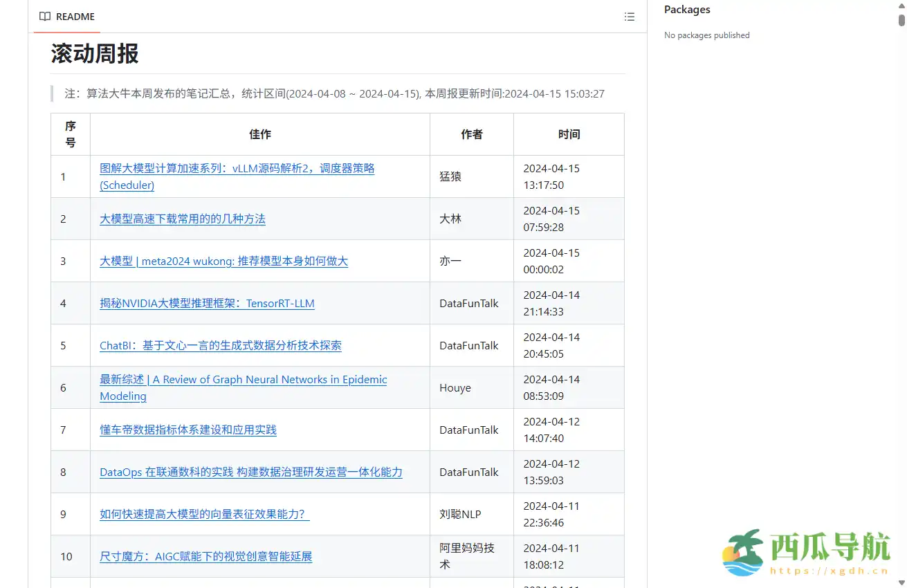The height and width of the screenshot is (588, 907).
Task: Click author name 猛猿 in row 1
Action: (x=450, y=176)
